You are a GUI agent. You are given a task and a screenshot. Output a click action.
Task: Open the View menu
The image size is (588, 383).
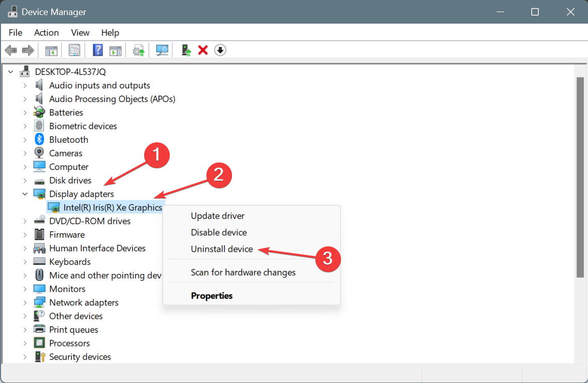click(80, 33)
